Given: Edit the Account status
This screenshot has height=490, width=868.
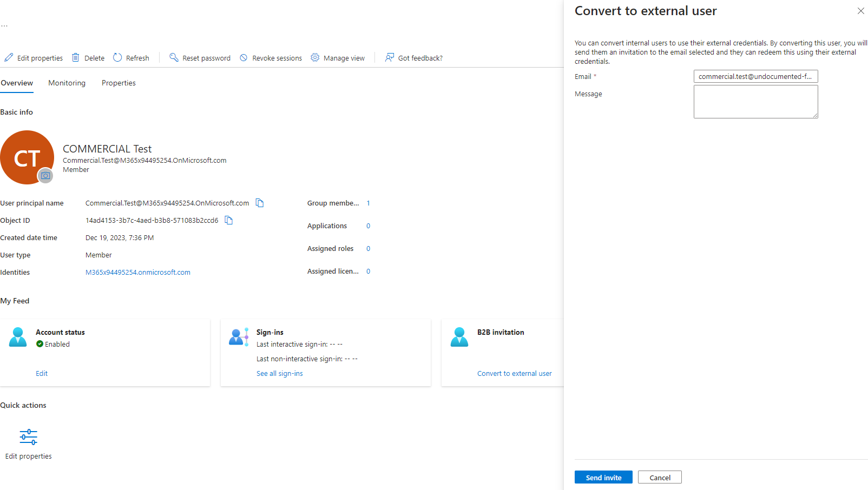Looking at the screenshot, I should point(41,373).
